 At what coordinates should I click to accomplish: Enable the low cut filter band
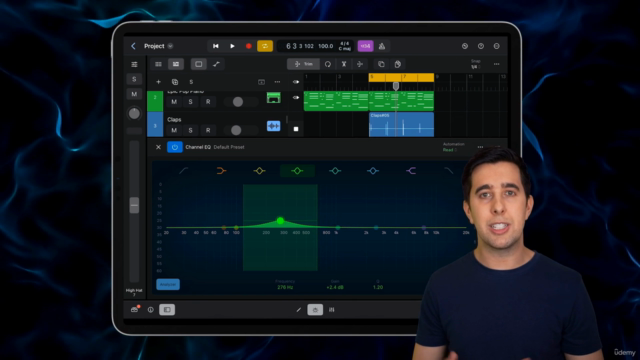[184, 171]
